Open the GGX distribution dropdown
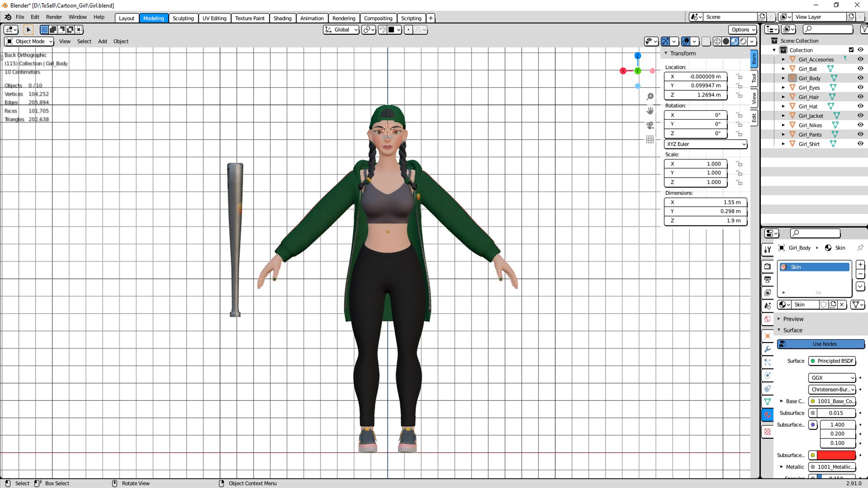The width and height of the screenshot is (868, 488). (x=832, y=378)
